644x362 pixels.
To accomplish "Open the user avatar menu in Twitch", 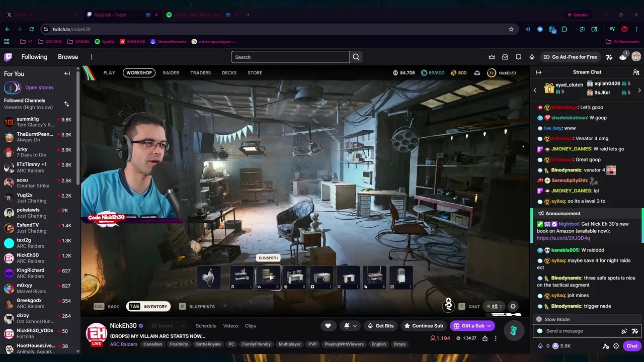I will click(636, 57).
